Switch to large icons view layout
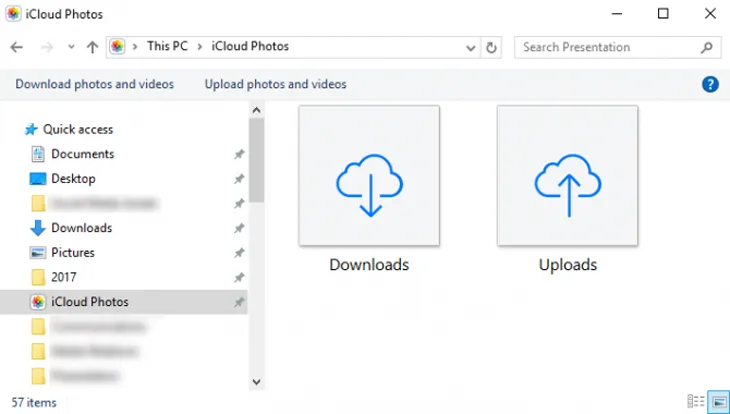 (717, 401)
